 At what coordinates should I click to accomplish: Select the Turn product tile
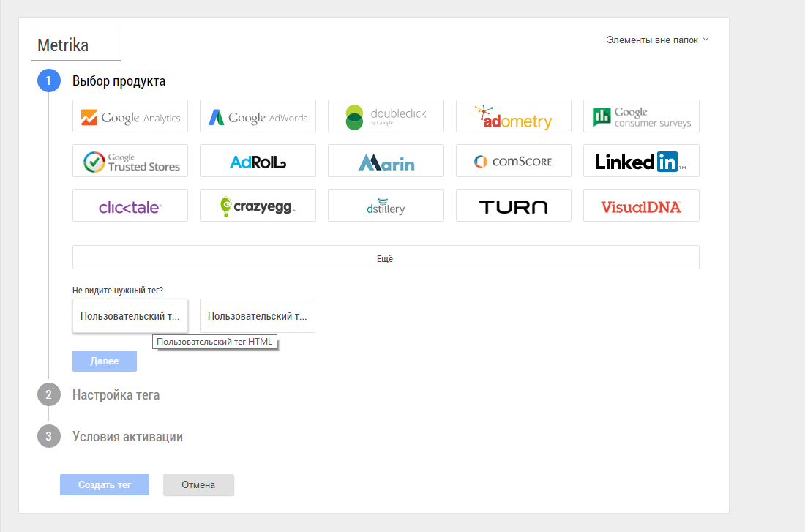click(x=514, y=206)
